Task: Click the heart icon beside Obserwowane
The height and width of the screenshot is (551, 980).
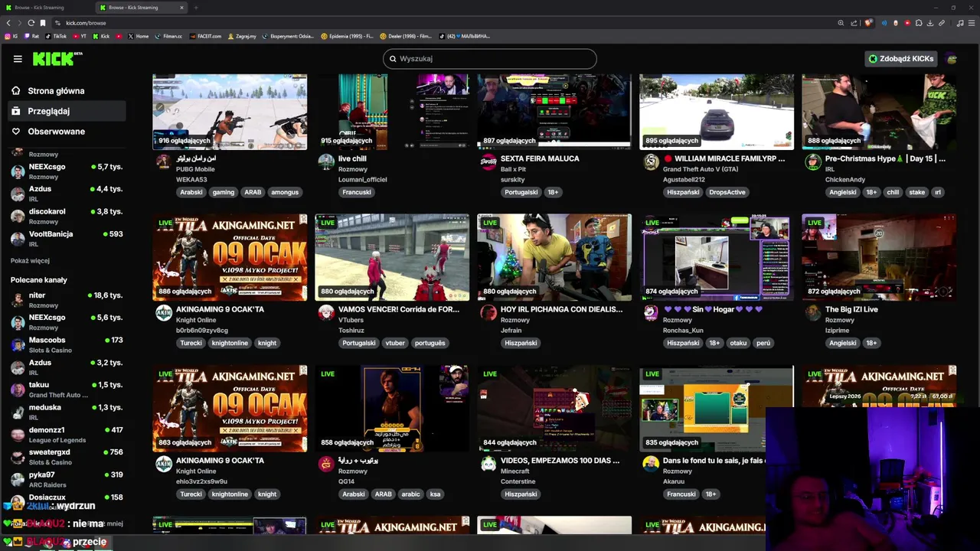Action: pyautogui.click(x=16, y=131)
